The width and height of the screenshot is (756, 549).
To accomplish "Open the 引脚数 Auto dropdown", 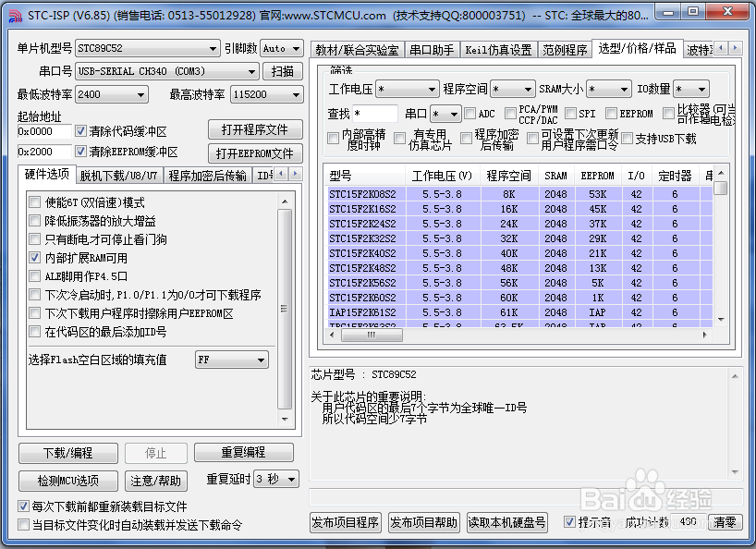I will click(x=282, y=48).
